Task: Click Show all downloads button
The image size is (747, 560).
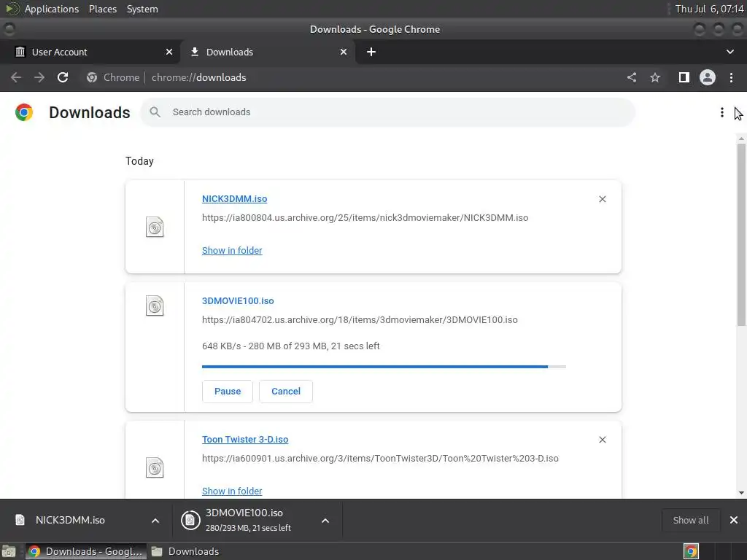Action: pyautogui.click(x=691, y=520)
